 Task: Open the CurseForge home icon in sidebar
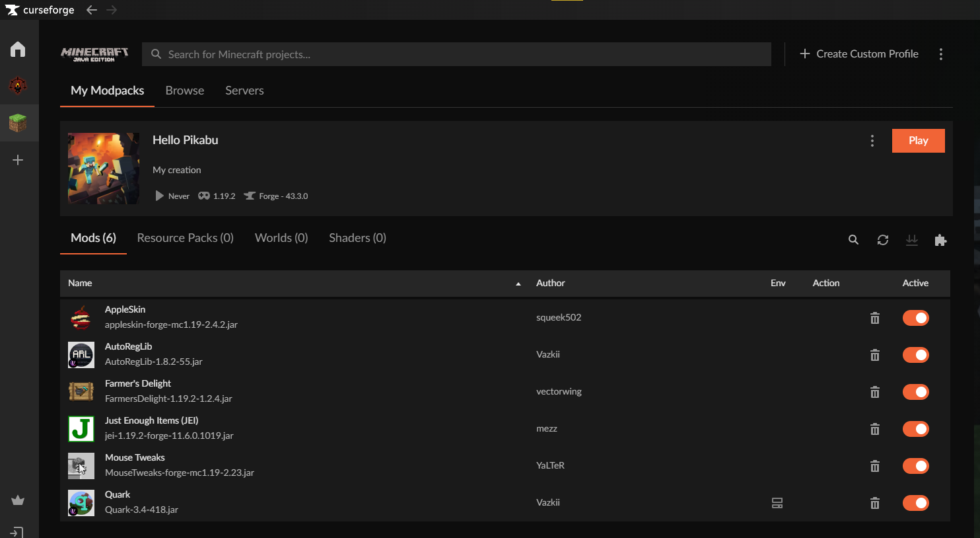click(18, 50)
